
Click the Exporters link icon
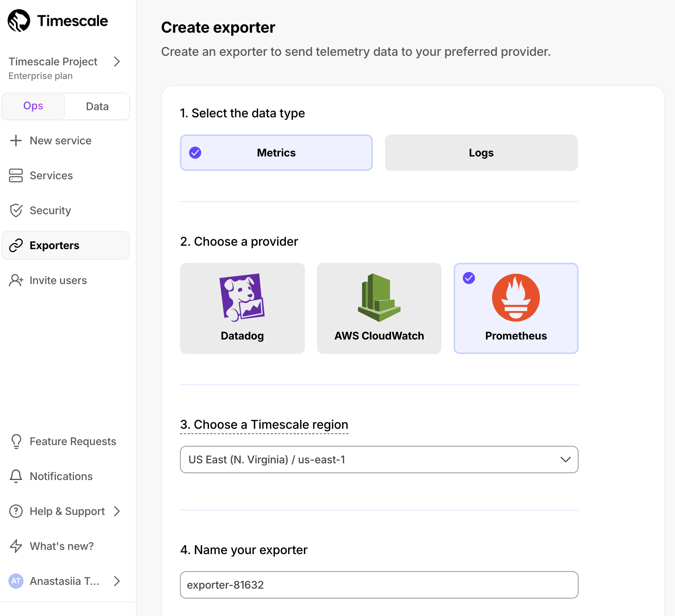point(16,245)
